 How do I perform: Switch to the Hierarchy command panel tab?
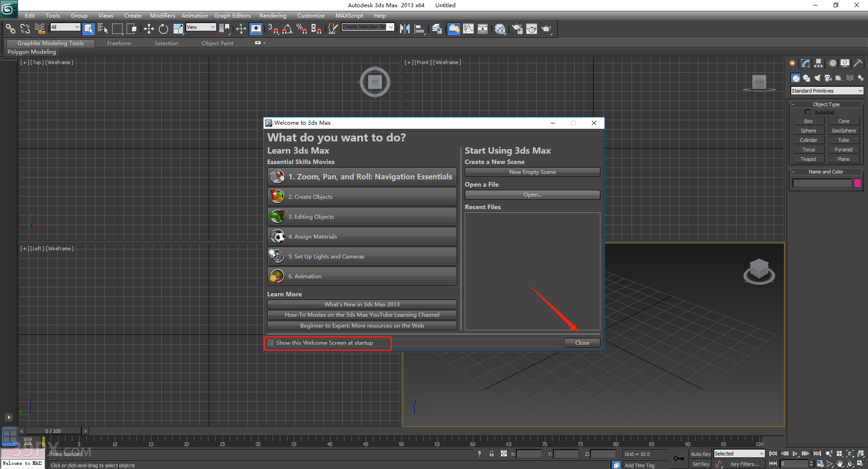[x=819, y=63]
